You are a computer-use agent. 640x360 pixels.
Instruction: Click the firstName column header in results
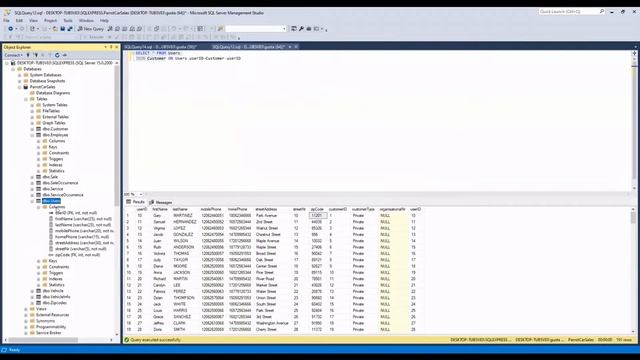(160, 209)
